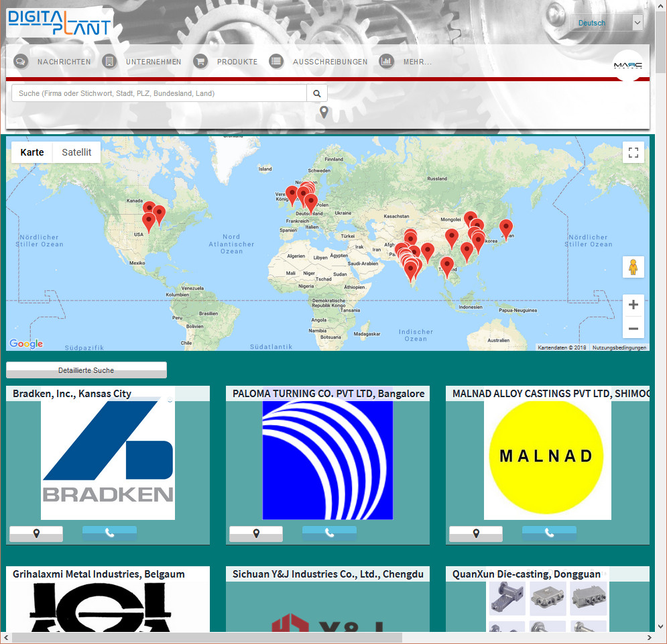Open the Nachrichten menu
The height and width of the screenshot is (644, 667).
click(64, 62)
